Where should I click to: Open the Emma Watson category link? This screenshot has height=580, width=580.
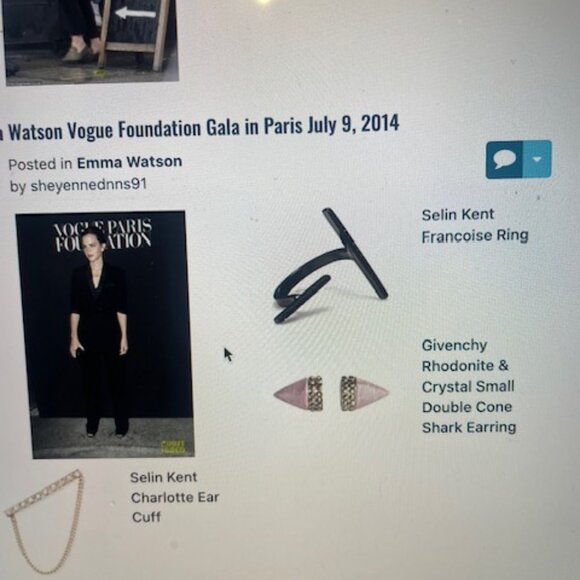[x=129, y=162]
